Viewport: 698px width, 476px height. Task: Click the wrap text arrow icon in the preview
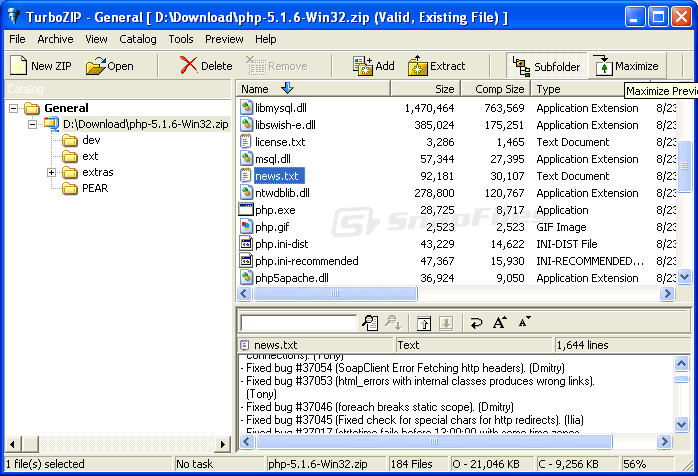coord(476,323)
